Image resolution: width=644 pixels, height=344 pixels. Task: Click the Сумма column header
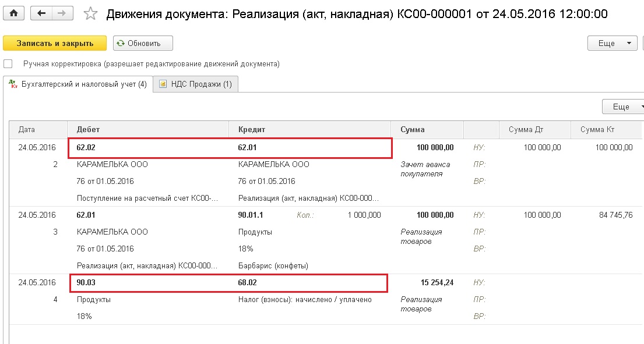(413, 130)
